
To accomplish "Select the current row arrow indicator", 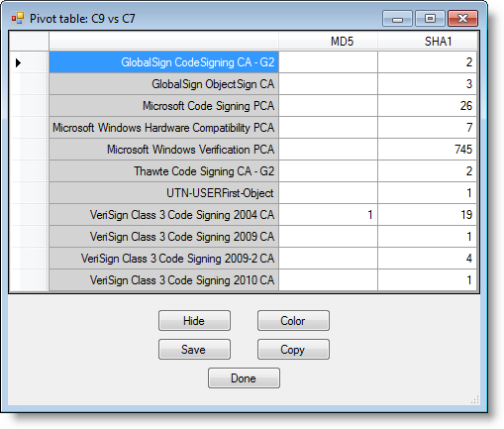I will pyautogui.click(x=19, y=62).
